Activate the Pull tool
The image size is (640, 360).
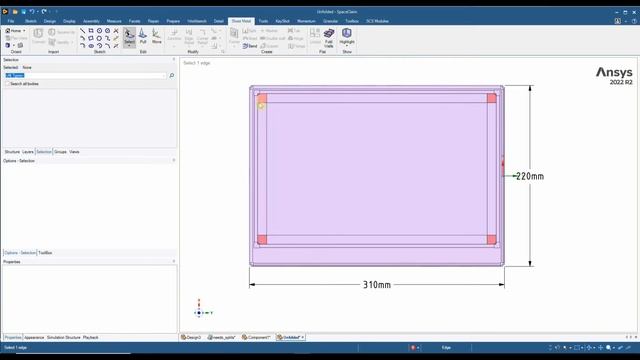pyautogui.click(x=143, y=36)
